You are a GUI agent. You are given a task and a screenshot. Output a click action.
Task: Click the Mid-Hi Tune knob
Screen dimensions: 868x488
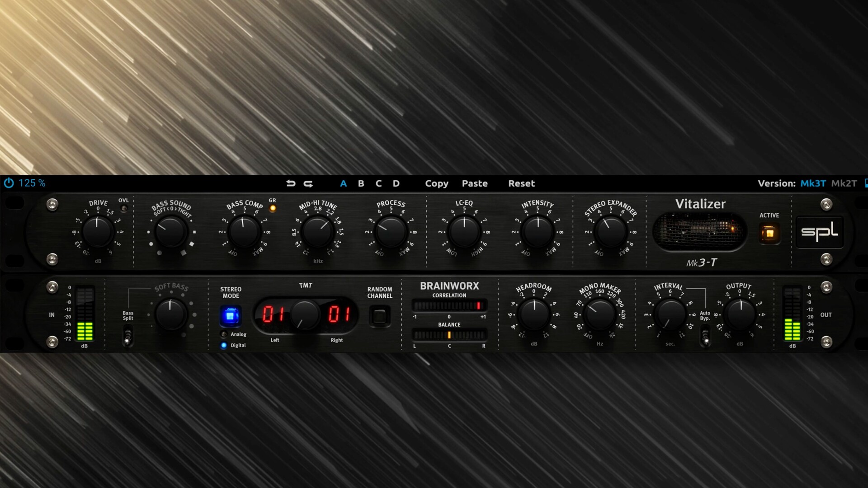(318, 232)
